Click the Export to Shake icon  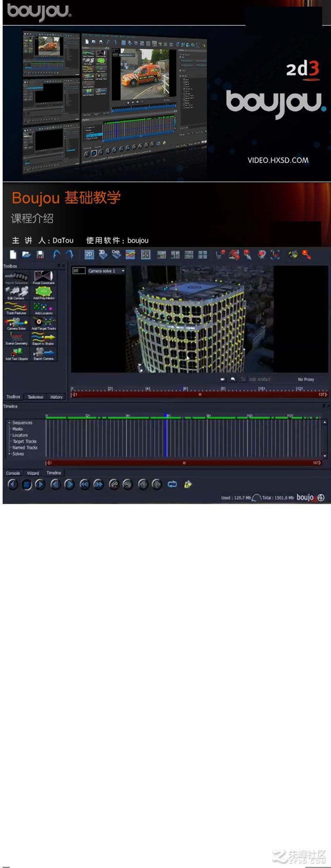click(x=43, y=339)
